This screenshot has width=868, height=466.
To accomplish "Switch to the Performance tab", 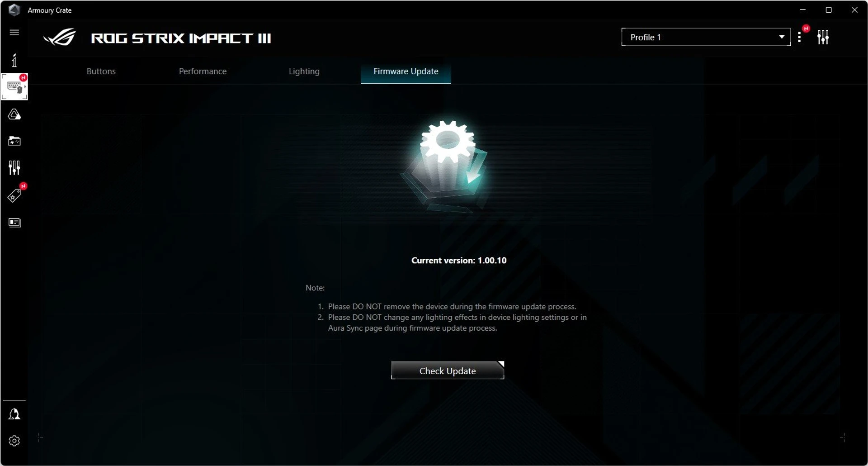I will click(x=203, y=71).
